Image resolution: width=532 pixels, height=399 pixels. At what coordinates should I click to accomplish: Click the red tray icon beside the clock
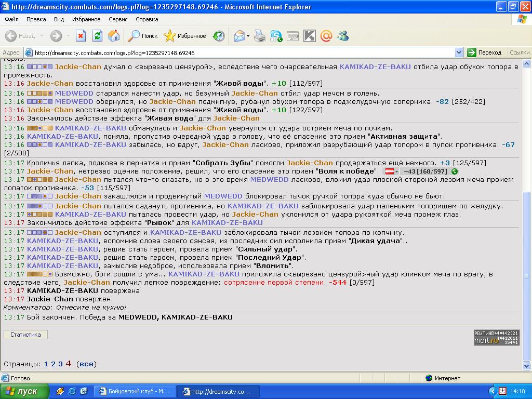[503, 391]
